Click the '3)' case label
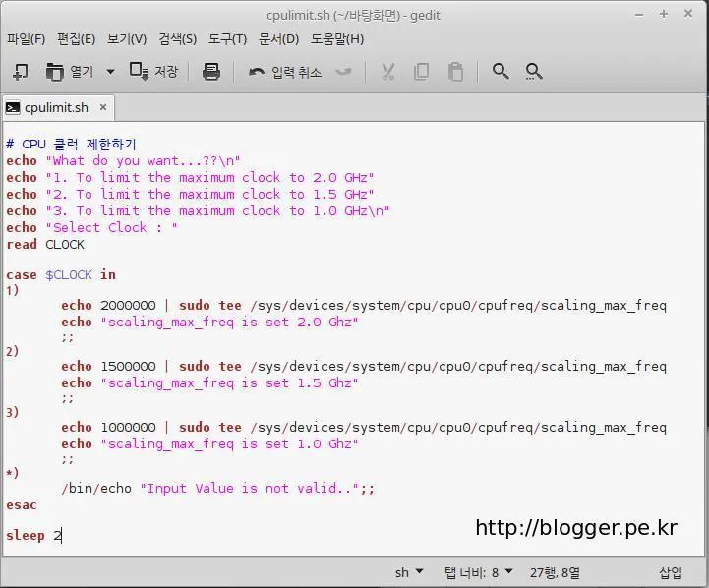Image resolution: width=709 pixels, height=588 pixels. coord(12,412)
